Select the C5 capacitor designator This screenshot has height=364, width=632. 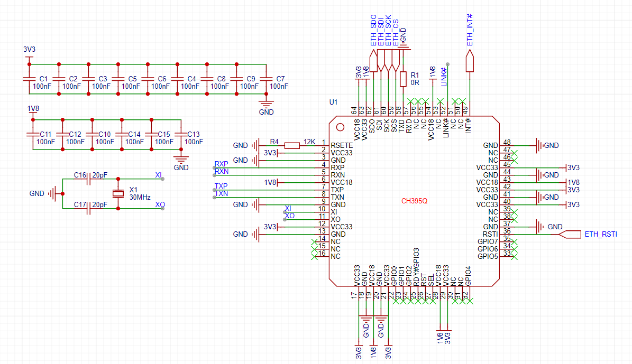tap(132, 79)
